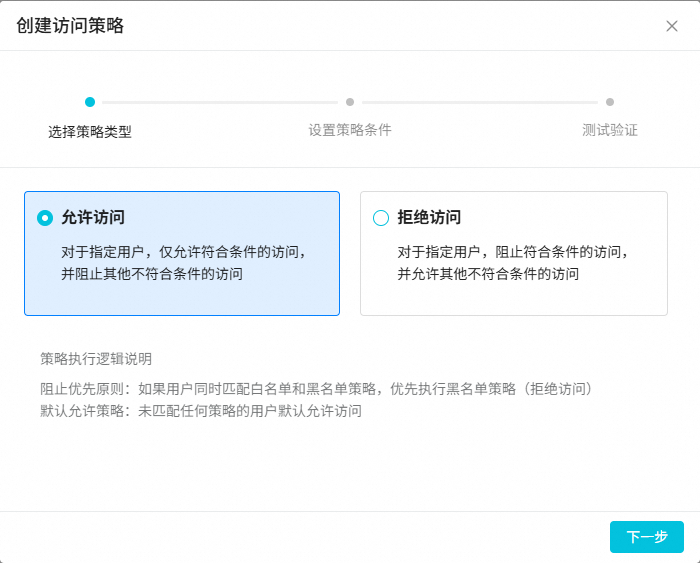The width and height of the screenshot is (700, 563).
Task: Go to the 设置策略条件 step label
Action: 350,130
